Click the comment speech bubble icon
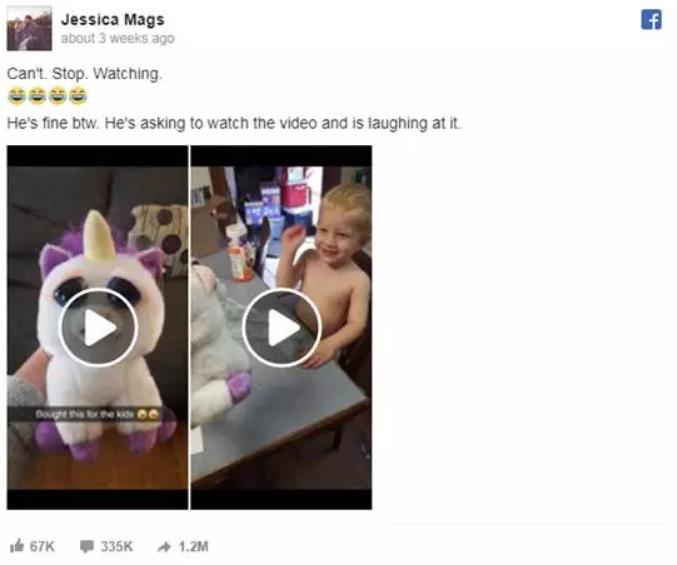 (86, 546)
